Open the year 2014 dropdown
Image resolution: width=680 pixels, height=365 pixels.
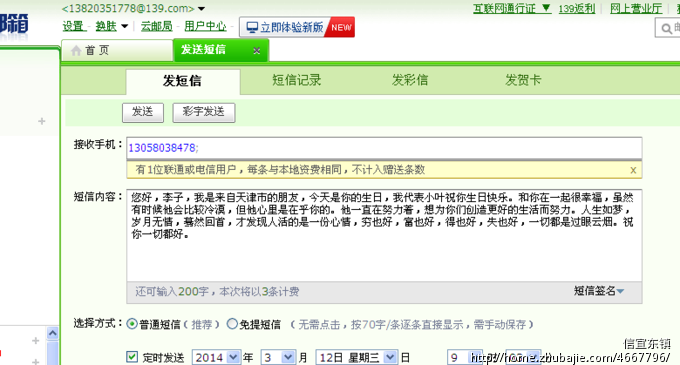tap(216, 357)
